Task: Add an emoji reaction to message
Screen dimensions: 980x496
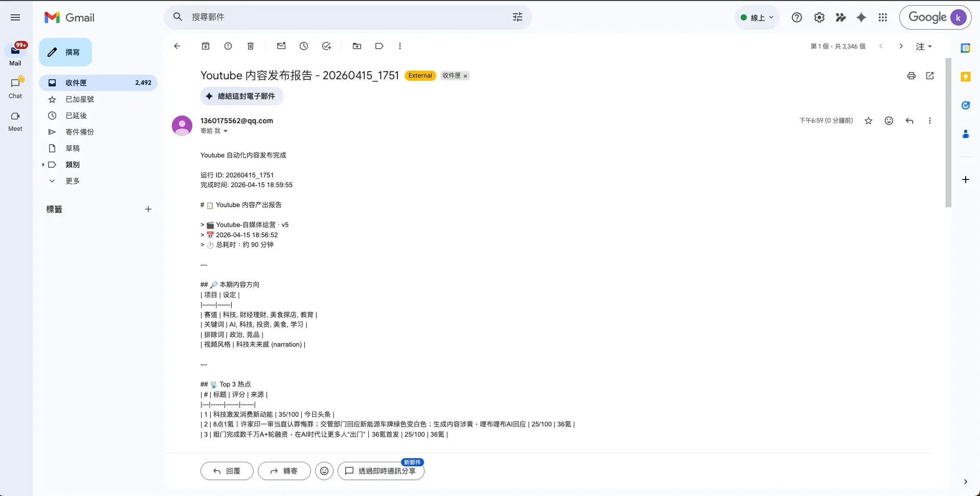Action: click(x=889, y=121)
